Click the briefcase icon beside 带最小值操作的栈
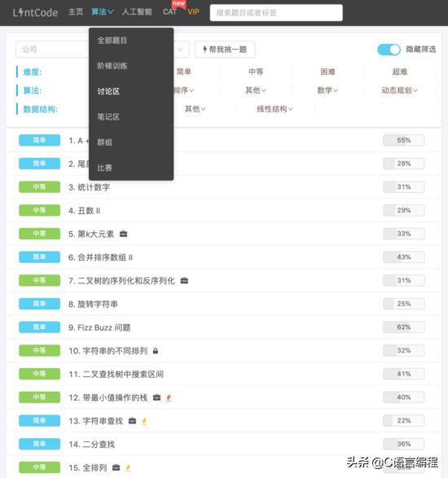 pos(156,397)
